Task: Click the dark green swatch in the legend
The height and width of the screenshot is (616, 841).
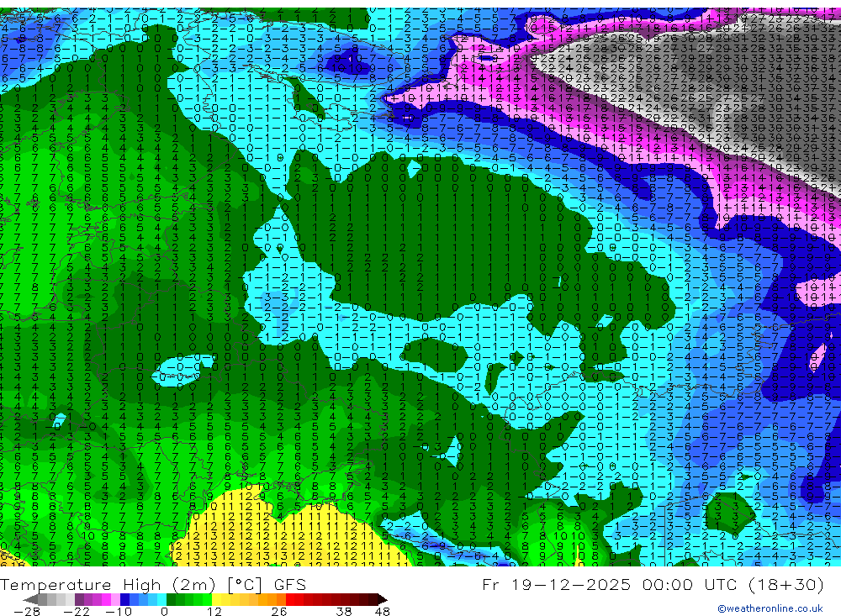Action: point(171,600)
